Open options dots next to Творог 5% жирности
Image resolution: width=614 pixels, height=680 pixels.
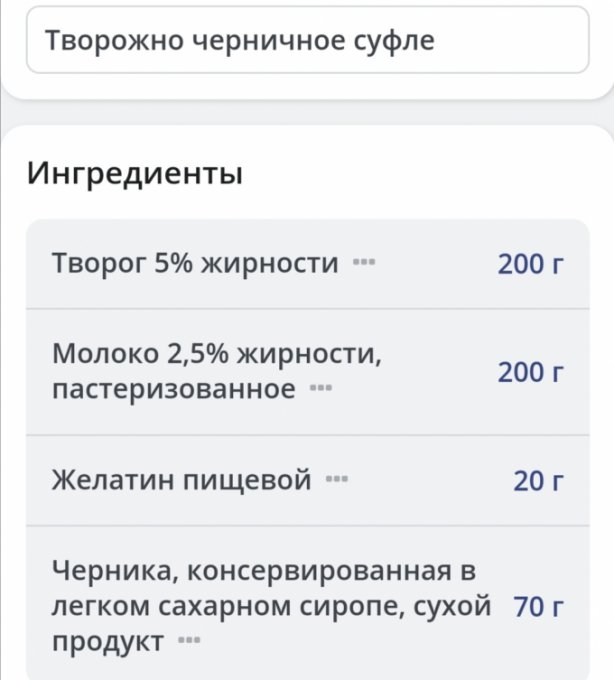tap(363, 264)
